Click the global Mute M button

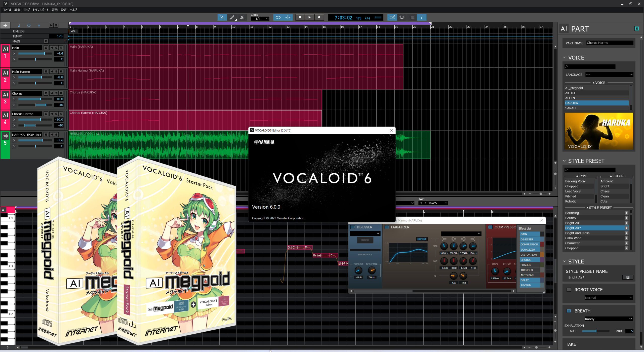click(51, 25)
